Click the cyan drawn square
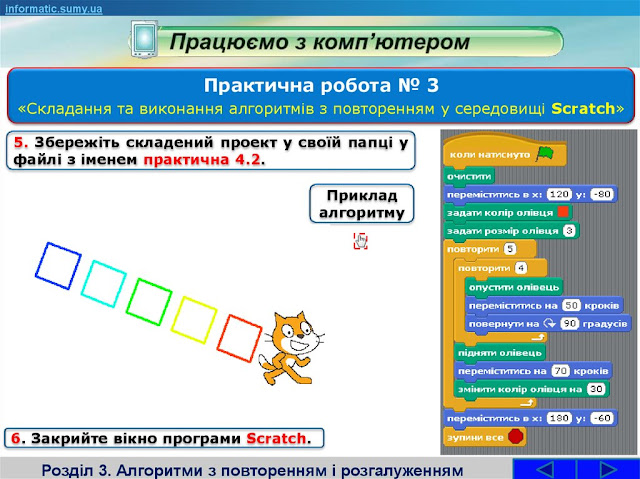Image resolution: width=640 pixels, height=479 pixels. [x=103, y=284]
